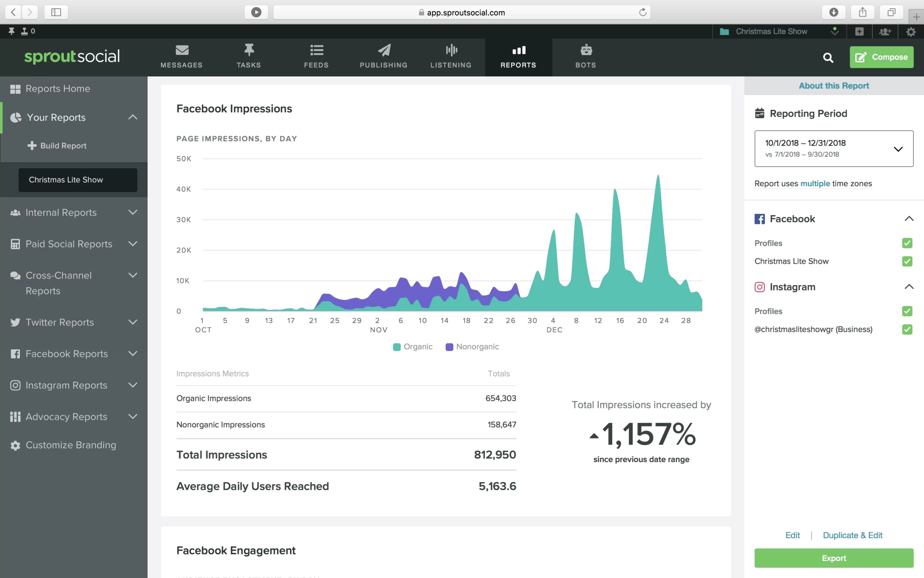924x578 pixels.
Task: Expand Cross-Channel Reports section
Action: point(132,275)
